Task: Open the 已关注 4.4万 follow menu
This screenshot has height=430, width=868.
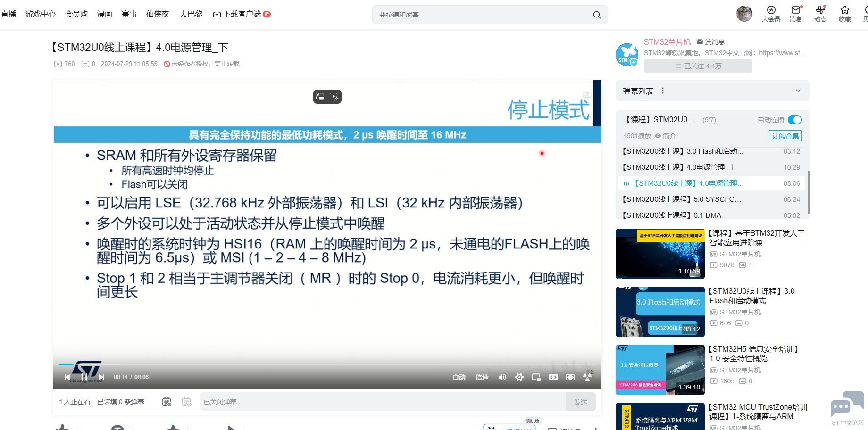Action: 698,66
